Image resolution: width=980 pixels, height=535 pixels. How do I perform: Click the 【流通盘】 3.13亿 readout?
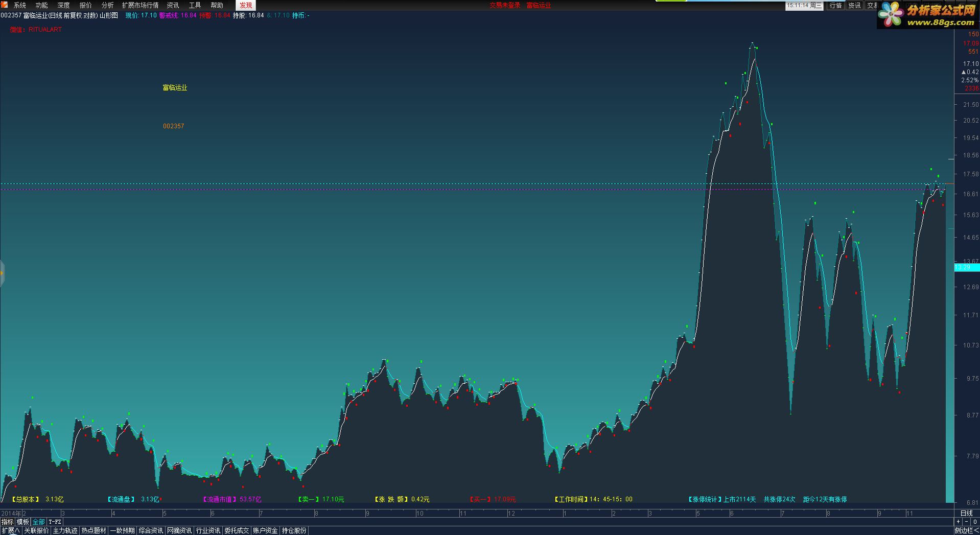[x=133, y=499]
